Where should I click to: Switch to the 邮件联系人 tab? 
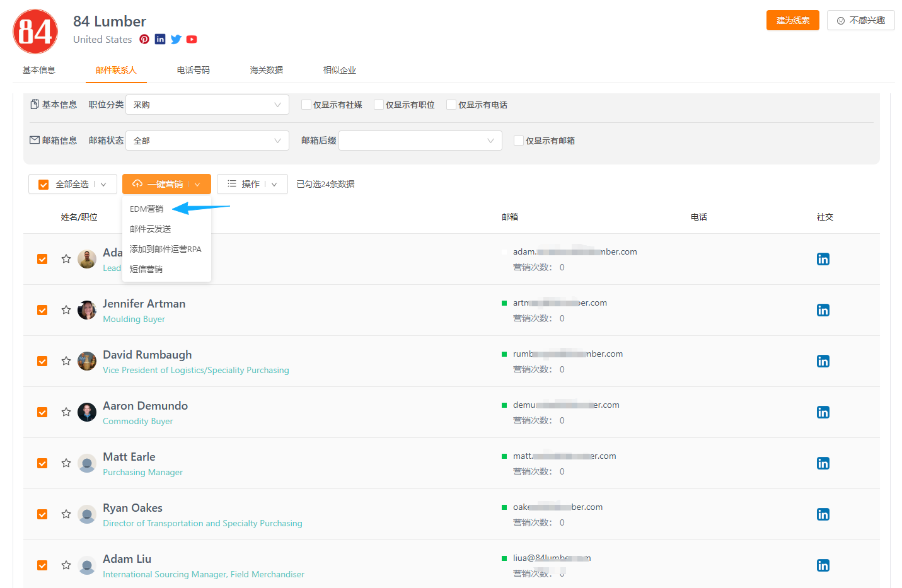coord(116,70)
